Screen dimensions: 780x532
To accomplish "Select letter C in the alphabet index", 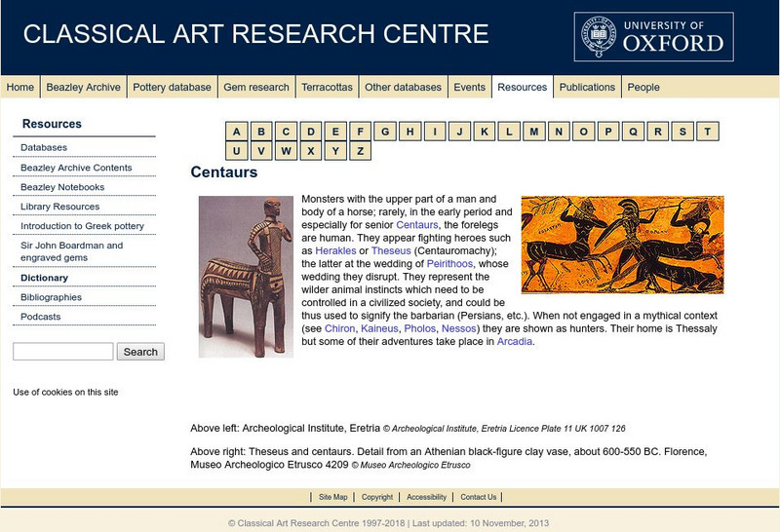I will click(x=286, y=132).
